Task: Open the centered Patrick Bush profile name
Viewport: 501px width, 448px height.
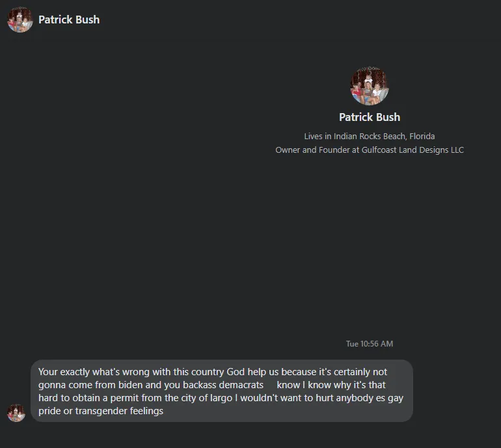Action: point(370,117)
